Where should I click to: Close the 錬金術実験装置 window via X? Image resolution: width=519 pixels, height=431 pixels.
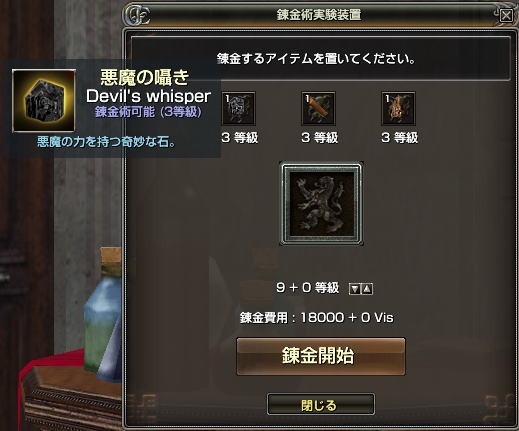[x=506, y=15]
